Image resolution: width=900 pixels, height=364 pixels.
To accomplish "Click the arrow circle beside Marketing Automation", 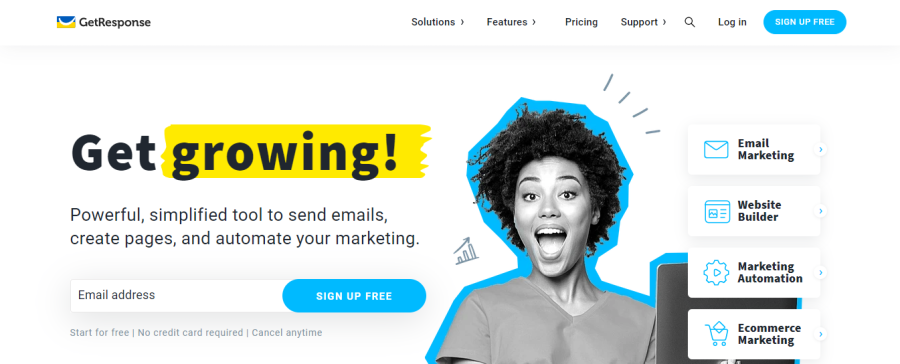I will 821,272.
